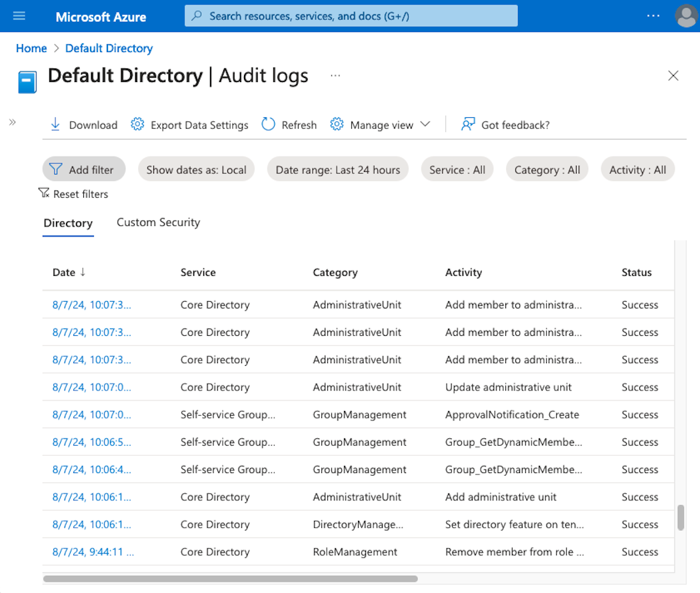Open the hamburger portal menu
This screenshot has height=593, width=700.
click(x=19, y=17)
